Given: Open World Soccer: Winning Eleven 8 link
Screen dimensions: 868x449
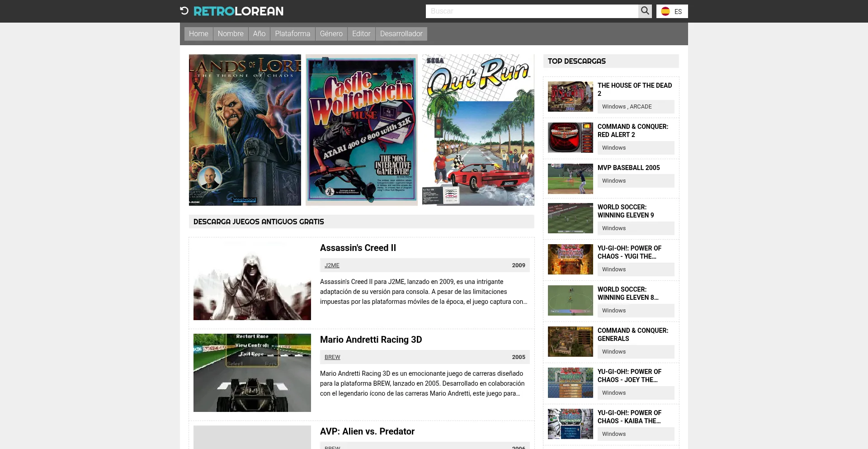Looking at the screenshot, I should click(628, 293).
